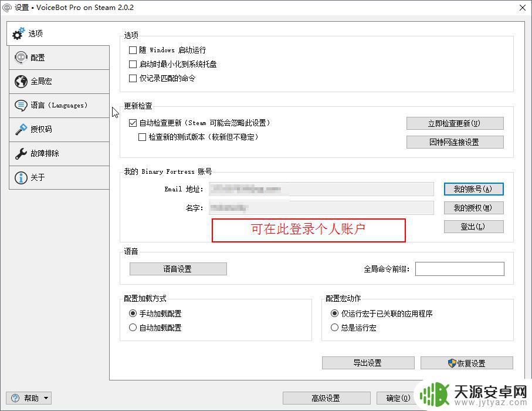Open 因特网连接设置
The image size is (532, 411).
(x=455, y=142)
